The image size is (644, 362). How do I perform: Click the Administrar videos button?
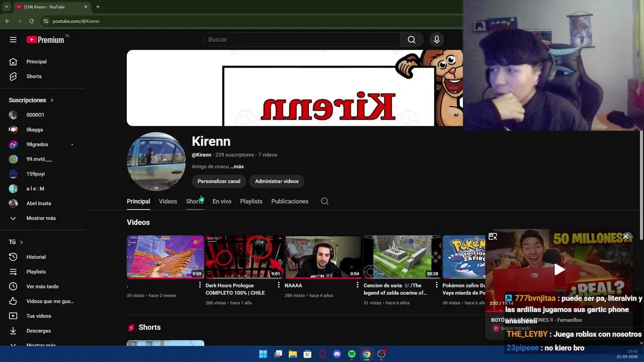point(277,181)
